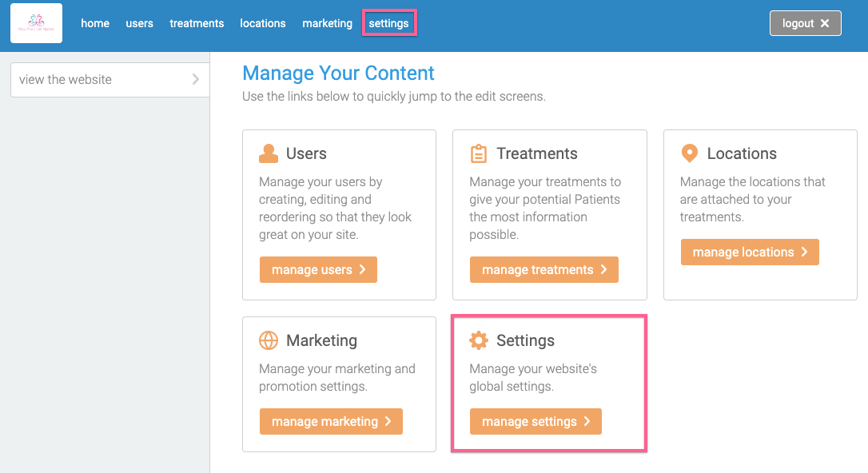Screen dimensions: 868x473
Task: Click the Settings gear icon
Action: coord(478,340)
